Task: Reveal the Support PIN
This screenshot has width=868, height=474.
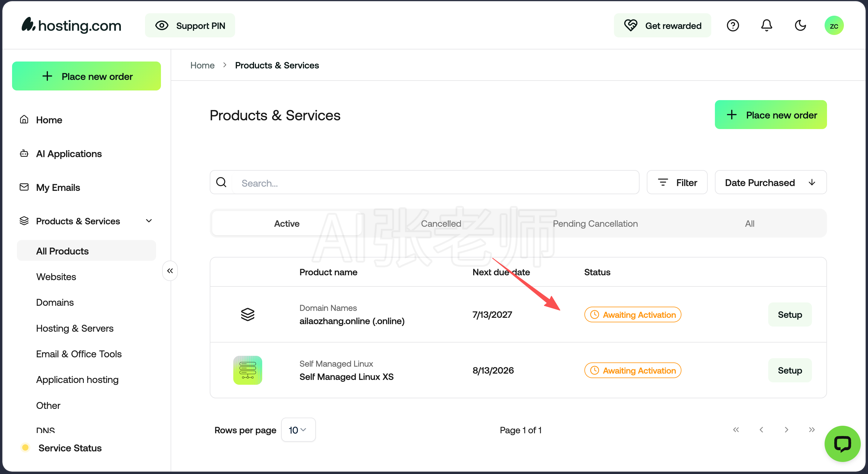Action: click(x=190, y=25)
